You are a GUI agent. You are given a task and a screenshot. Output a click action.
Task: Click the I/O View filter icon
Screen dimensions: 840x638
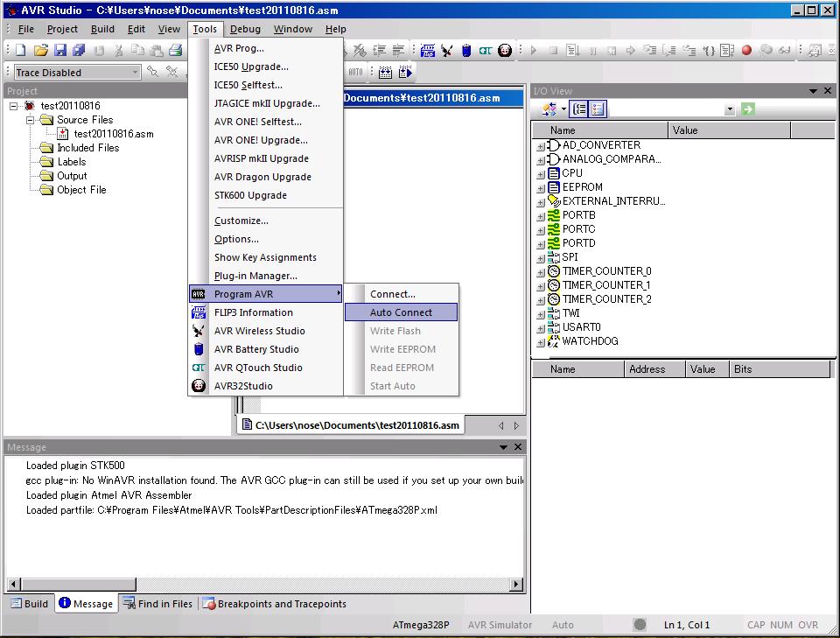point(549,109)
